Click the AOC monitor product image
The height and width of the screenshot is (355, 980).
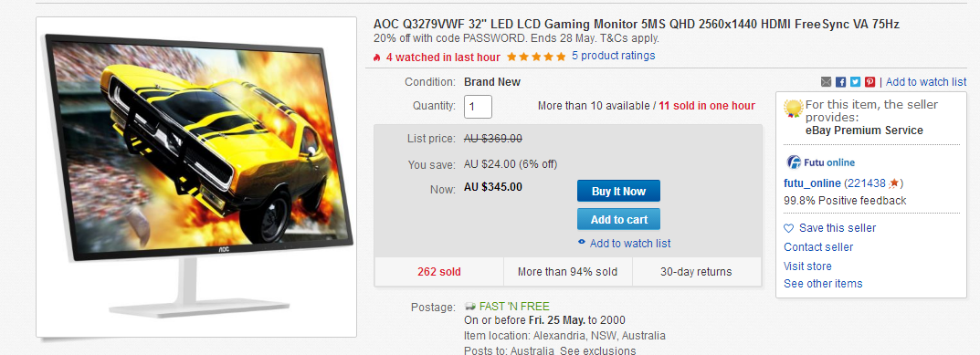point(196,177)
